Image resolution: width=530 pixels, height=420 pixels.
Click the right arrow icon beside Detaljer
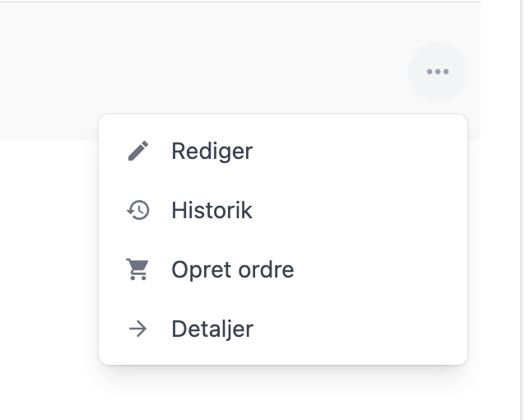[138, 329]
